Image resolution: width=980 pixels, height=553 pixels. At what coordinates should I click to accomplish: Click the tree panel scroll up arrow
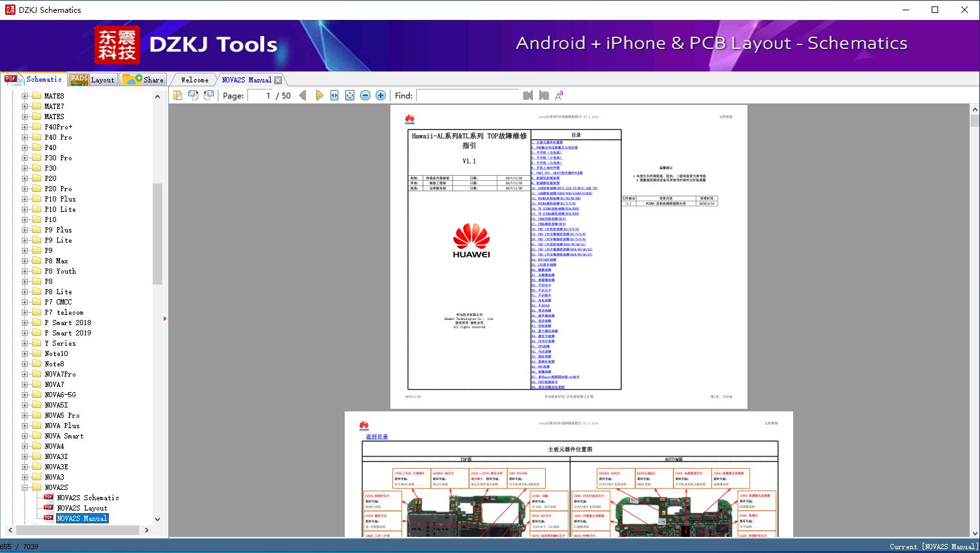(x=157, y=97)
